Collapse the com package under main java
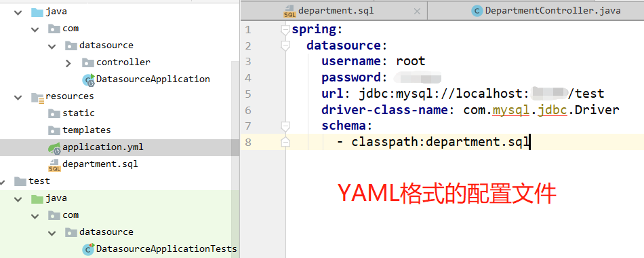 point(35,29)
